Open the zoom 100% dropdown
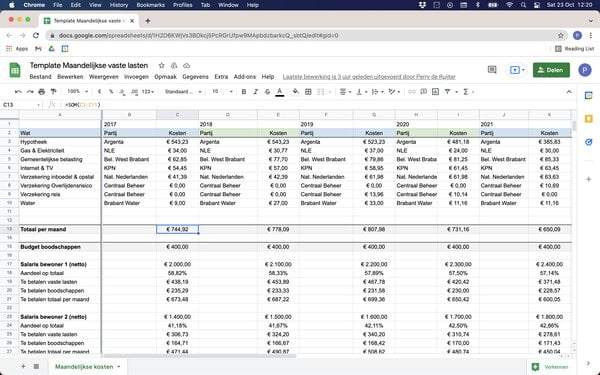 pyautogui.click(x=78, y=92)
